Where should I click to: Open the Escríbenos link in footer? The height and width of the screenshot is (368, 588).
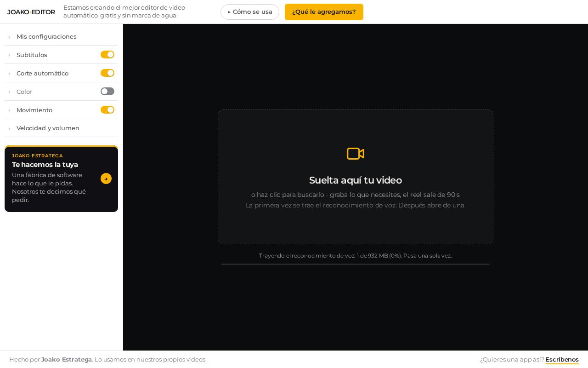click(x=562, y=359)
